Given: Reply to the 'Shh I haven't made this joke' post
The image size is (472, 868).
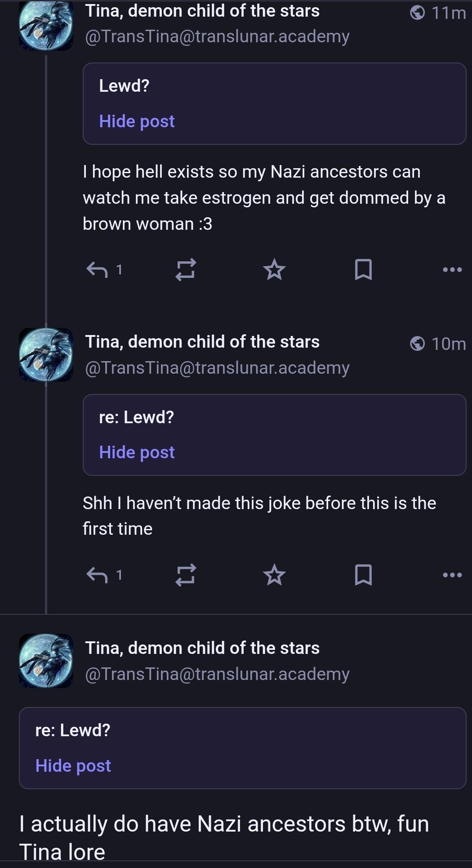Looking at the screenshot, I should point(97,575).
